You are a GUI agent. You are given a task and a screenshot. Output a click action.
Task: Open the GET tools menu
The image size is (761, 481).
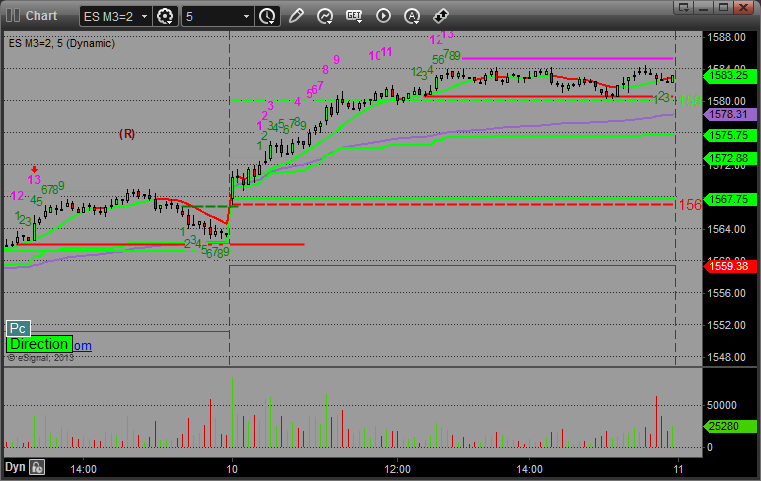click(354, 16)
